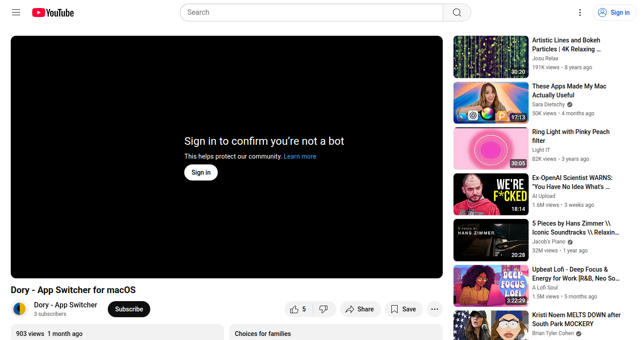The height and width of the screenshot is (340, 644).
Task: Open the Dory - App Switcher channel name
Action: coord(66,305)
